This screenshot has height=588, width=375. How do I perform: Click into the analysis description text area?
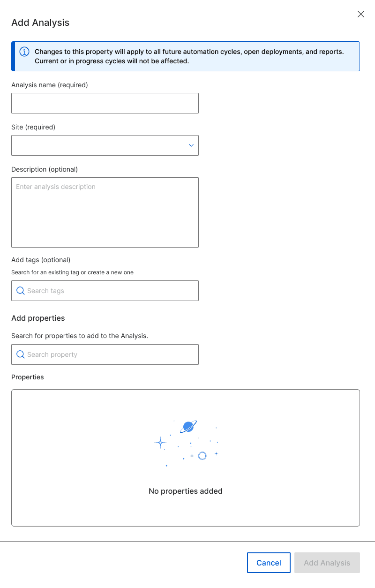click(x=105, y=212)
